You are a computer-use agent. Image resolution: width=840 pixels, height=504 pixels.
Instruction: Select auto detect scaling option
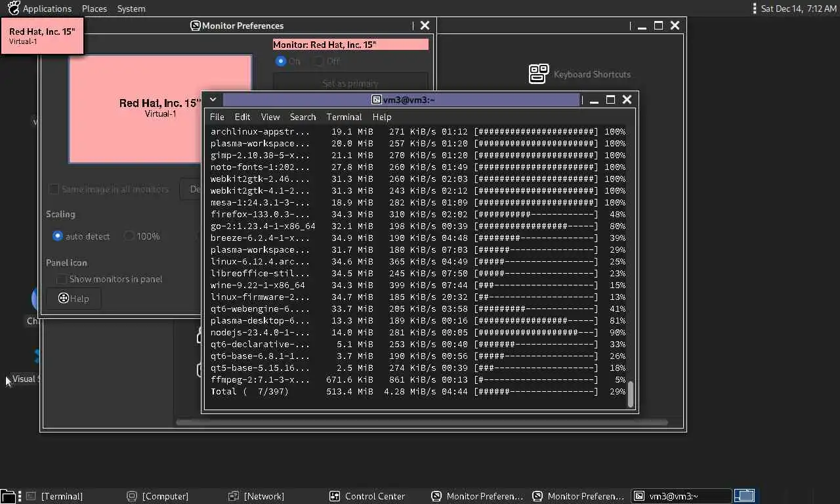[58, 236]
